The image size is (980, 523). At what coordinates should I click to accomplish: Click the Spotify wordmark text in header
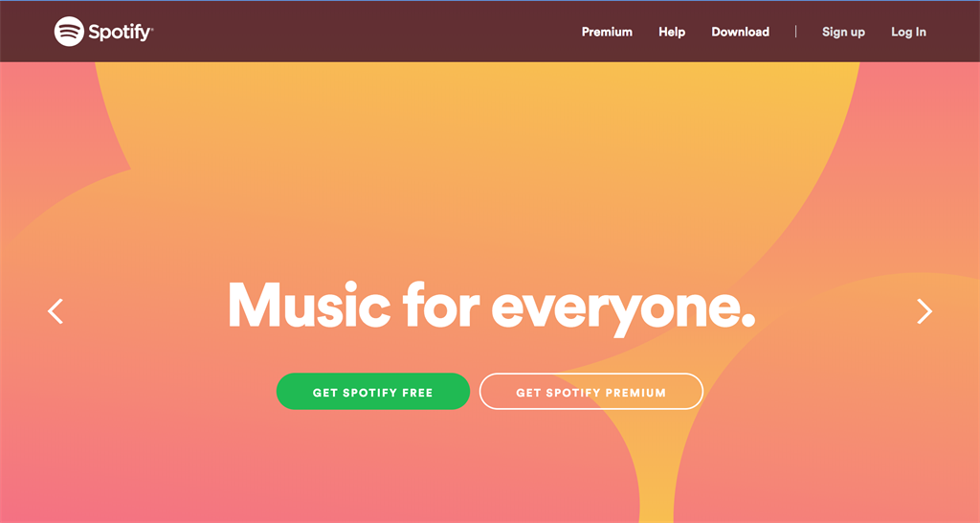click(121, 32)
